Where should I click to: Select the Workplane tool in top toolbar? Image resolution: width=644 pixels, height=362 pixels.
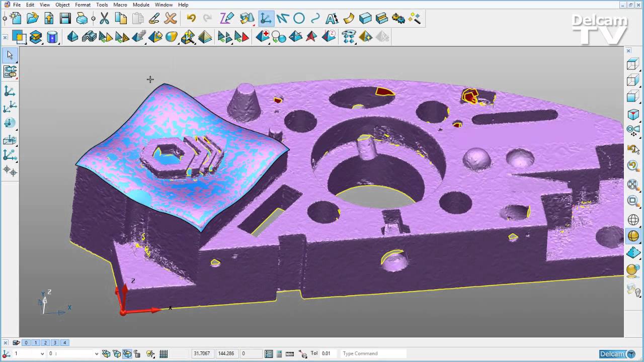click(266, 19)
